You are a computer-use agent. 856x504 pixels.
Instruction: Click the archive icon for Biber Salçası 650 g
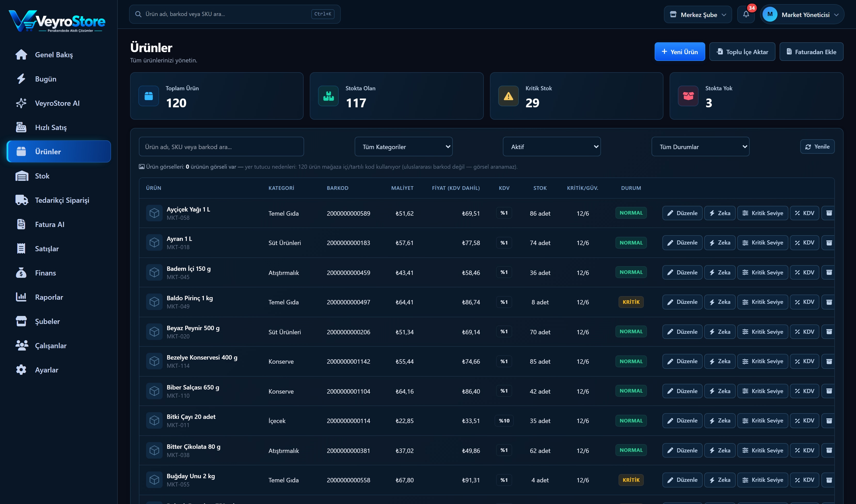pyautogui.click(x=829, y=391)
